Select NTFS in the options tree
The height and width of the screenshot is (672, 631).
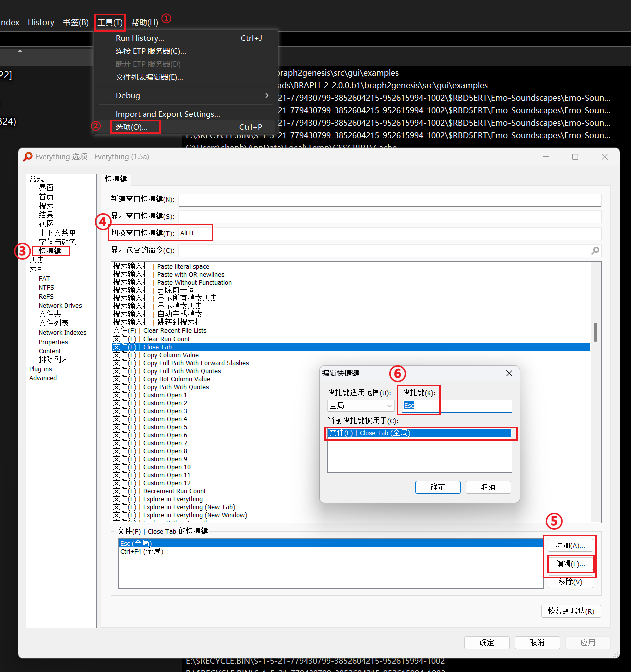[46, 288]
